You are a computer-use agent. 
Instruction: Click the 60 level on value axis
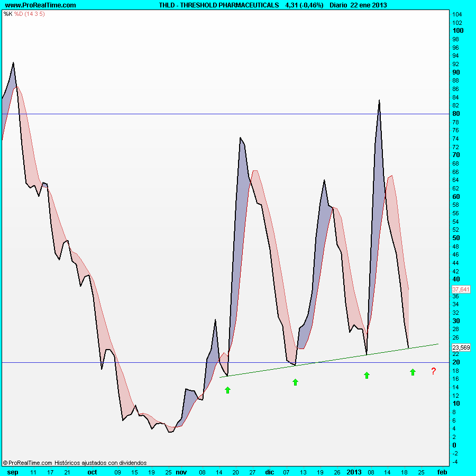(456, 196)
